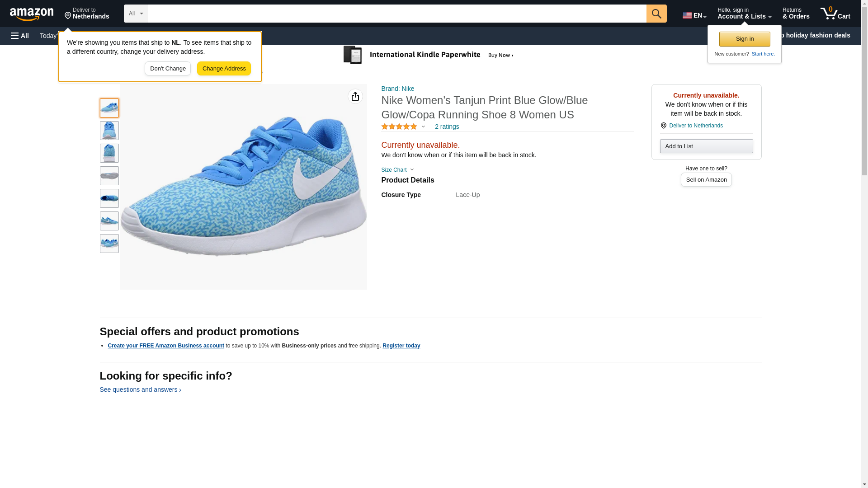Click the share icon on product image
The height and width of the screenshot is (488, 868).
355,96
